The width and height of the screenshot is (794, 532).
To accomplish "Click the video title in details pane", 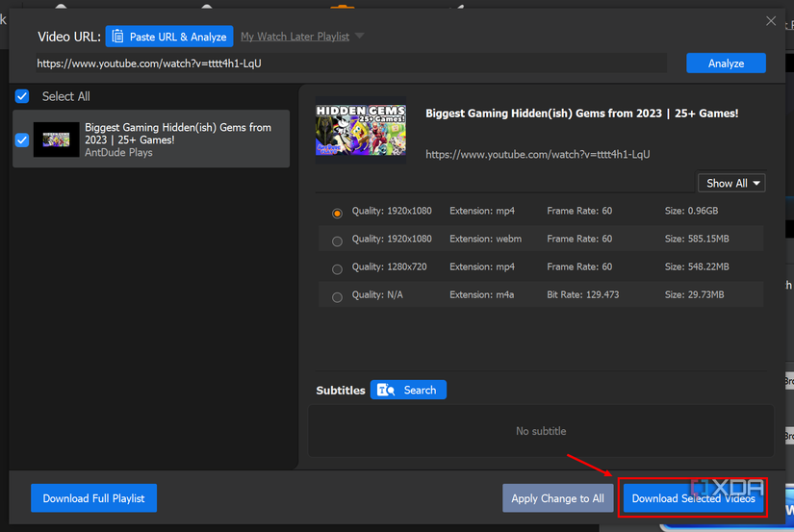I will 582,114.
